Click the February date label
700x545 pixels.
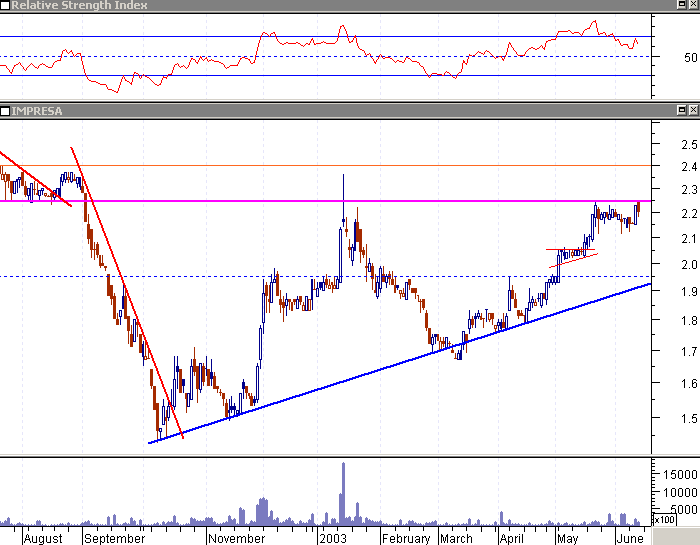406,538
